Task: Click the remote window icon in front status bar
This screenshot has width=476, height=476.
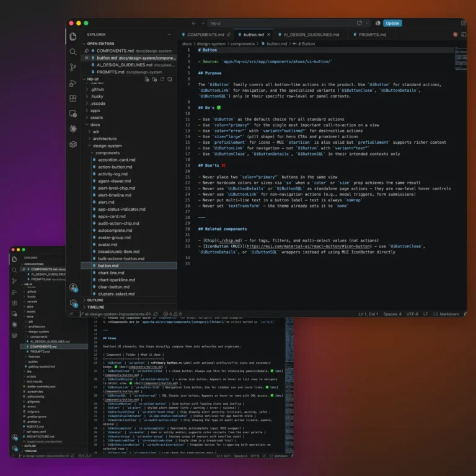Action: [71, 314]
